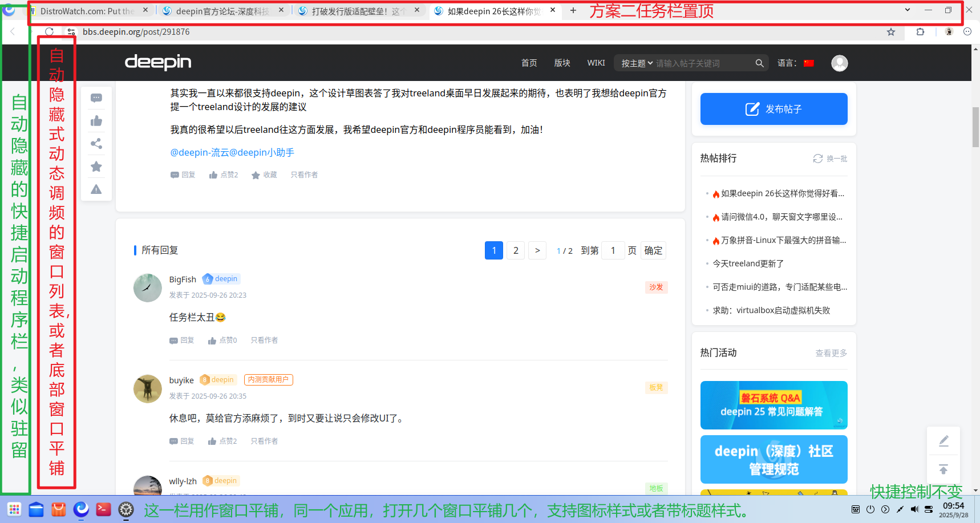Open the 版块 menu item

[x=562, y=63]
